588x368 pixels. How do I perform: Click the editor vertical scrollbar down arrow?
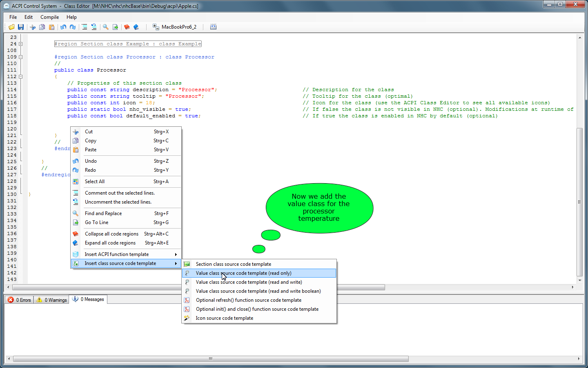(579, 280)
